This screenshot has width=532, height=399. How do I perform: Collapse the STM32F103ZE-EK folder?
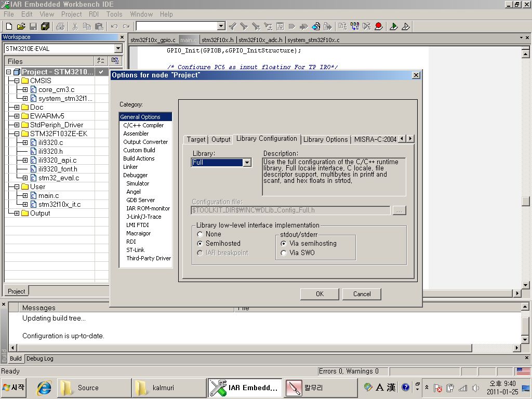tap(17, 134)
